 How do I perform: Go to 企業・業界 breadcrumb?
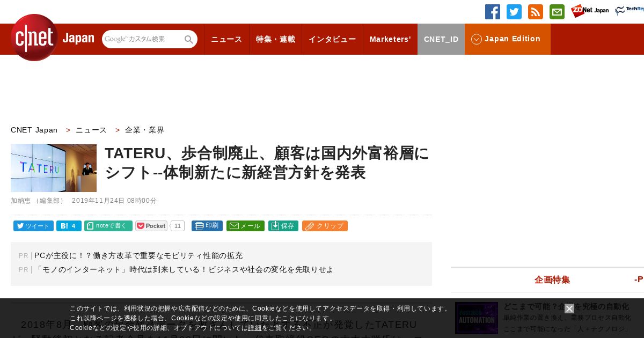145,130
